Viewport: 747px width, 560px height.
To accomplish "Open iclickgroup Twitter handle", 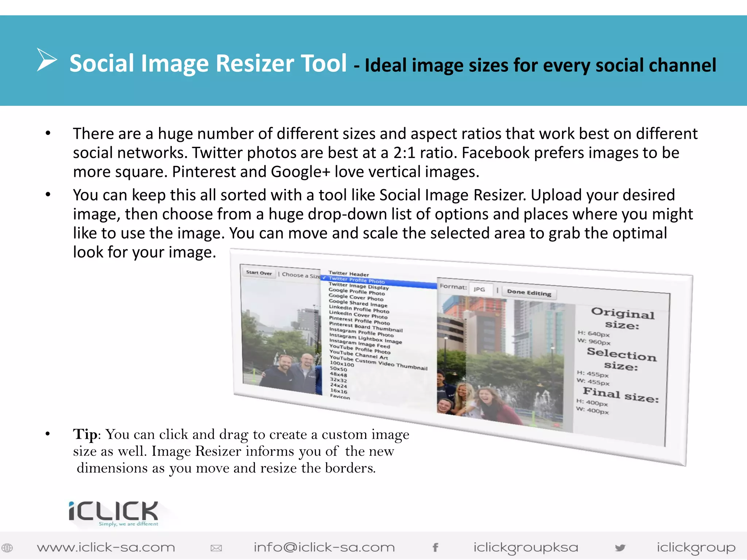I will (696, 548).
